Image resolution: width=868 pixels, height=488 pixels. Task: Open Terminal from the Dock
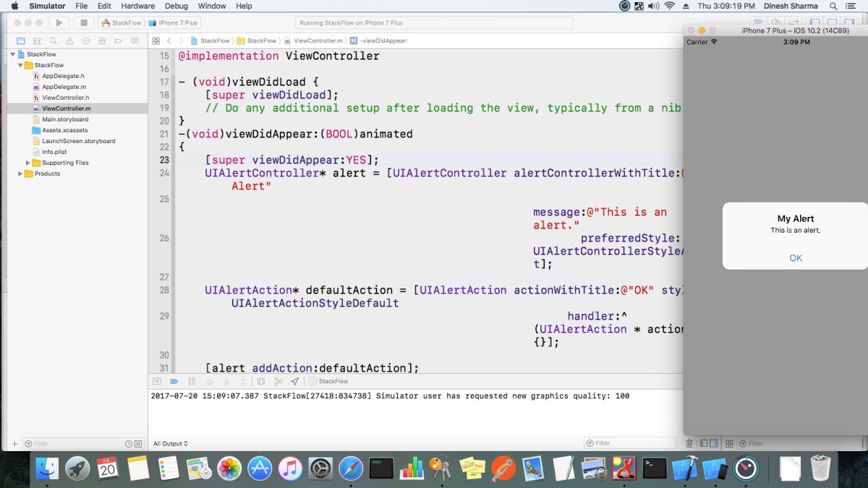coord(655,468)
